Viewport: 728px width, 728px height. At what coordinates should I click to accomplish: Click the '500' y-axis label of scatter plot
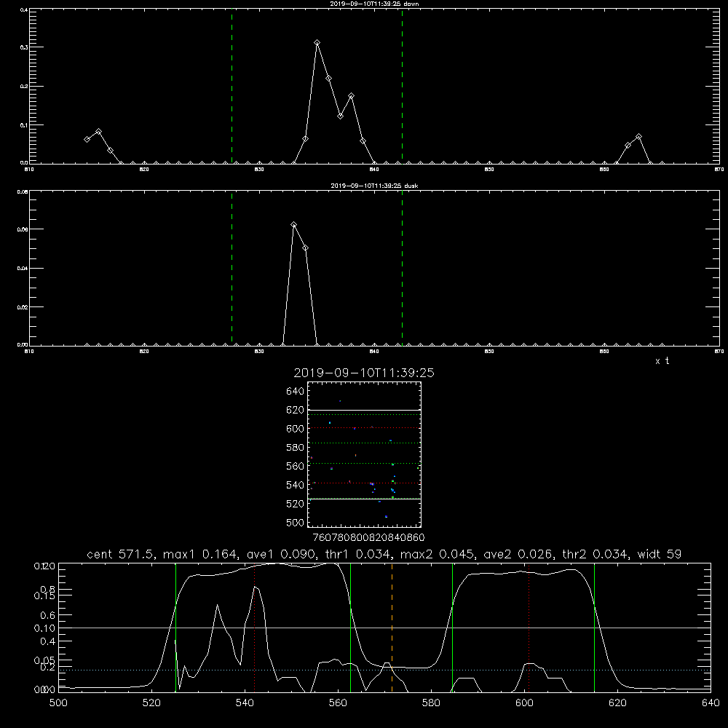[296, 523]
